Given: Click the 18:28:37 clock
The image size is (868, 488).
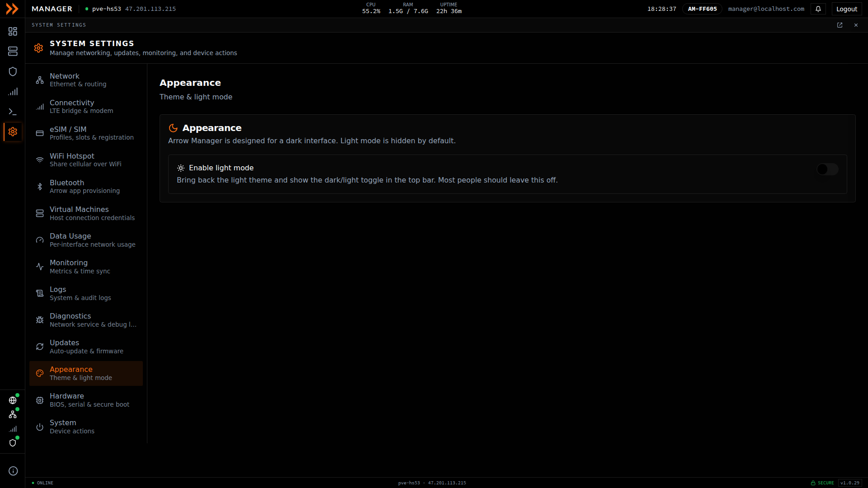Looking at the screenshot, I should tap(661, 9).
